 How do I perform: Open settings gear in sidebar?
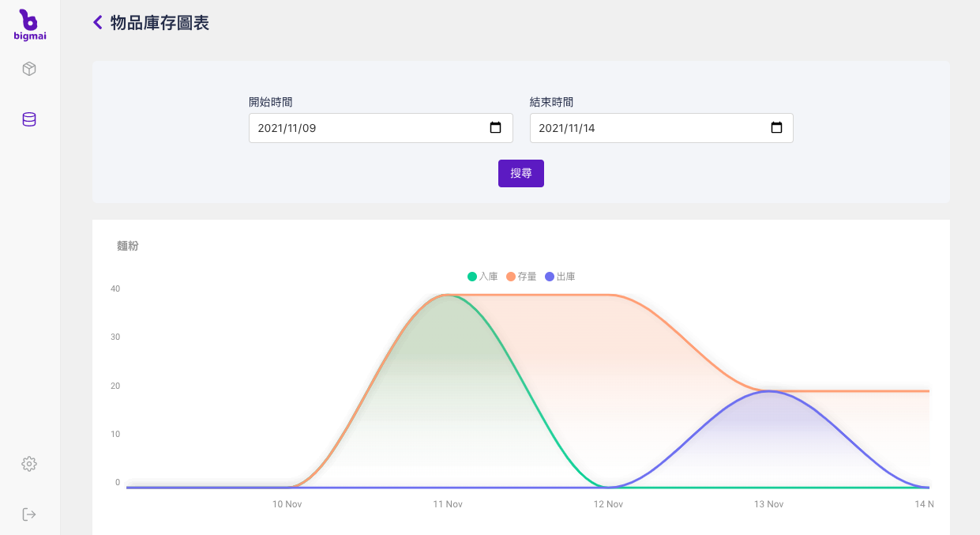pyautogui.click(x=29, y=464)
